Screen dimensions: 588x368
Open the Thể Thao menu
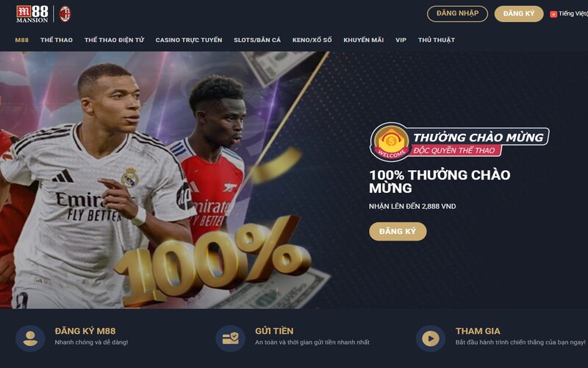(57, 40)
